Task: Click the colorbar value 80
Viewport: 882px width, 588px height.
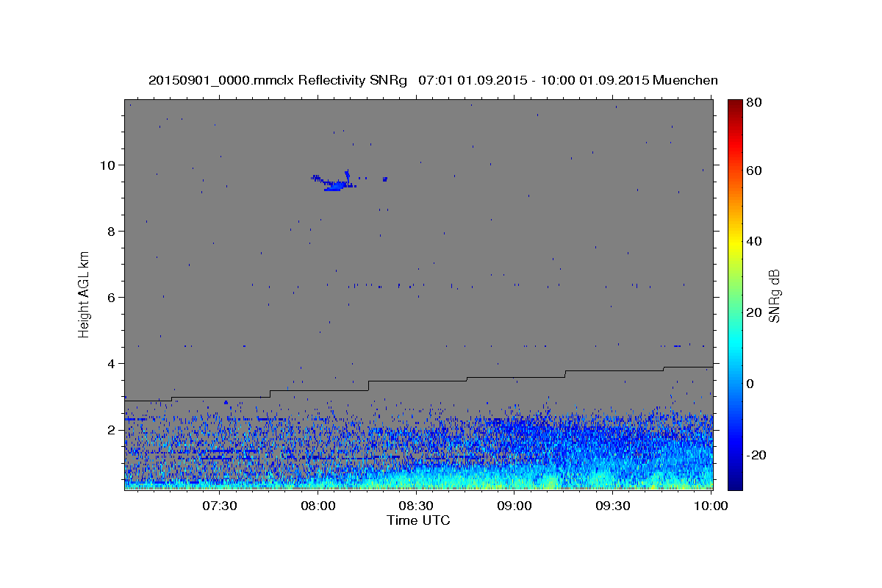Action: 753,103
